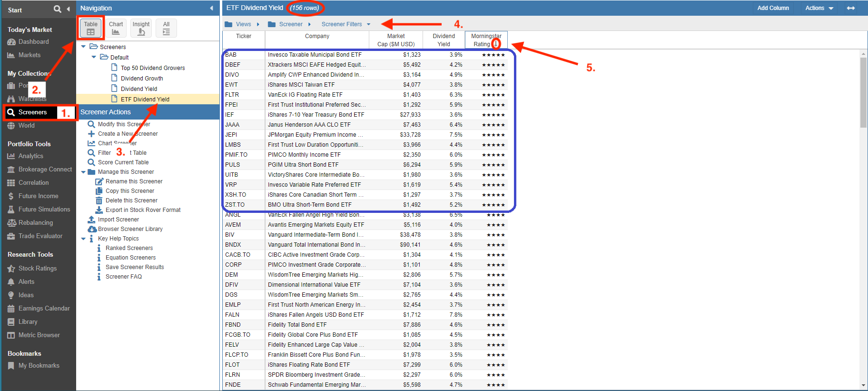The height and width of the screenshot is (391, 868).
Task: Sort by the Morningstar Rating column header
Action: 486,40
